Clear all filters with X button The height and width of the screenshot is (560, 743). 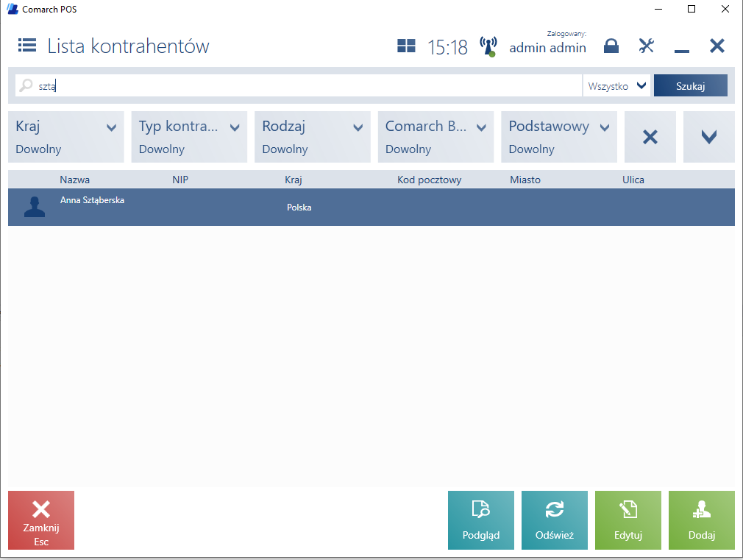(x=650, y=137)
